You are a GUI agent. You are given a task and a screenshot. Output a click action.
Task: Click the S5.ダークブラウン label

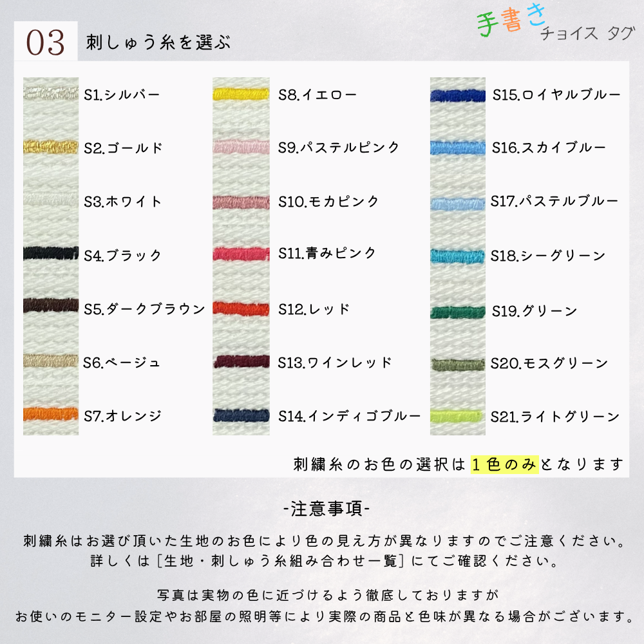144,309
